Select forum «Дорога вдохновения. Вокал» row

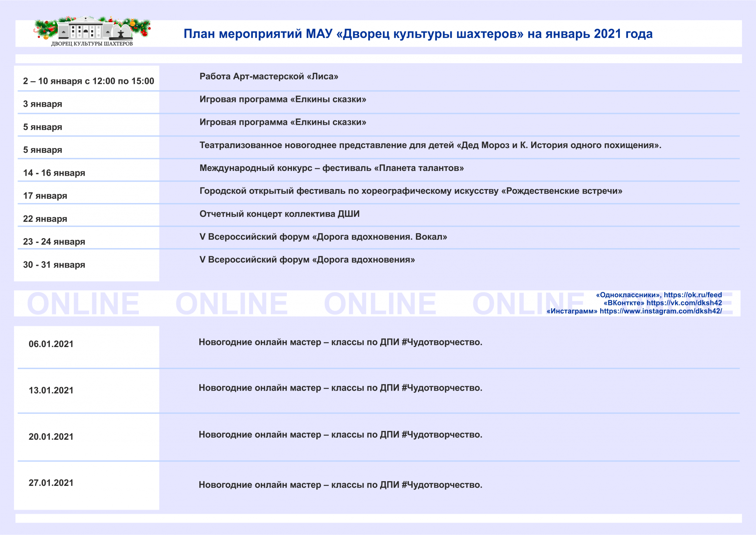point(323,237)
